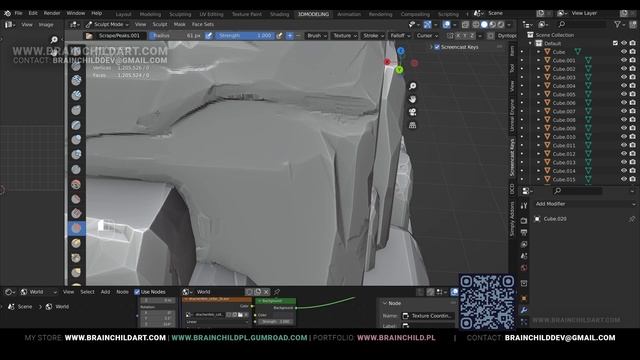Open the Sculpt Mode dropdown

(x=107, y=24)
